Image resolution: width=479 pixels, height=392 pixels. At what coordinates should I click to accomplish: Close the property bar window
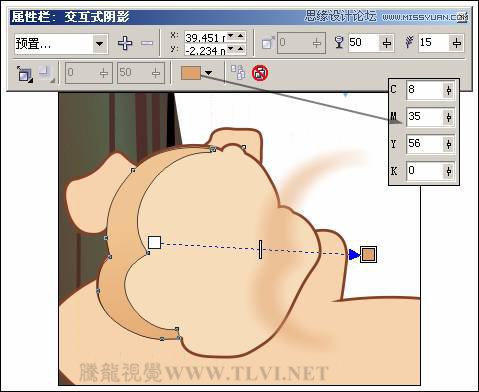(x=462, y=17)
